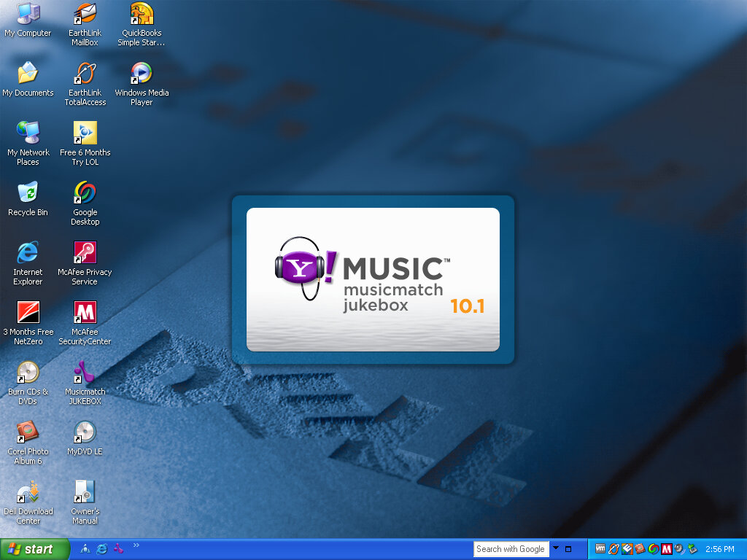Click the red McAfee tray icon

point(666,549)
